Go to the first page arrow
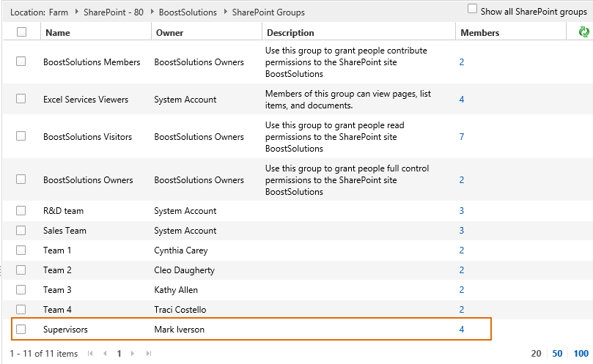 pyautogui.click(x=91, y=354)
